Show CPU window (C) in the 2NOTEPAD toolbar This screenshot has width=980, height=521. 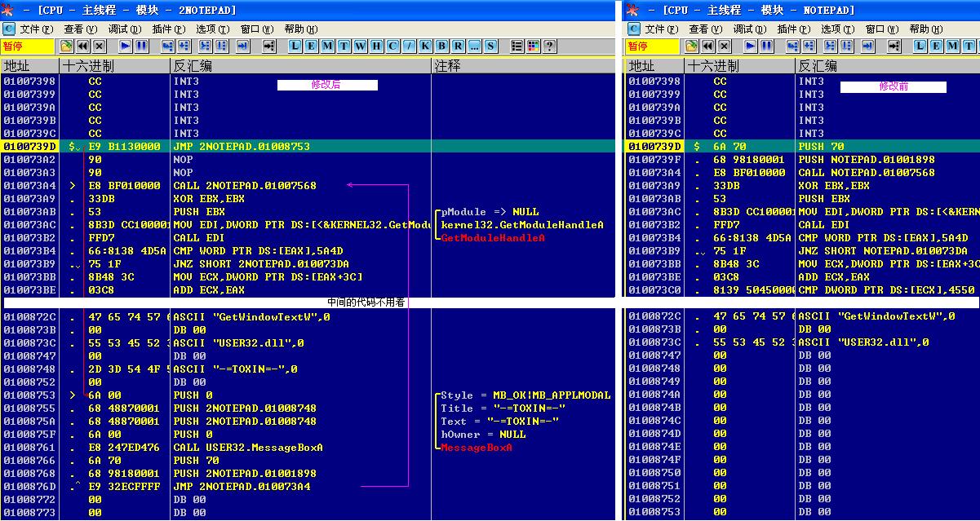coord(393,46)
